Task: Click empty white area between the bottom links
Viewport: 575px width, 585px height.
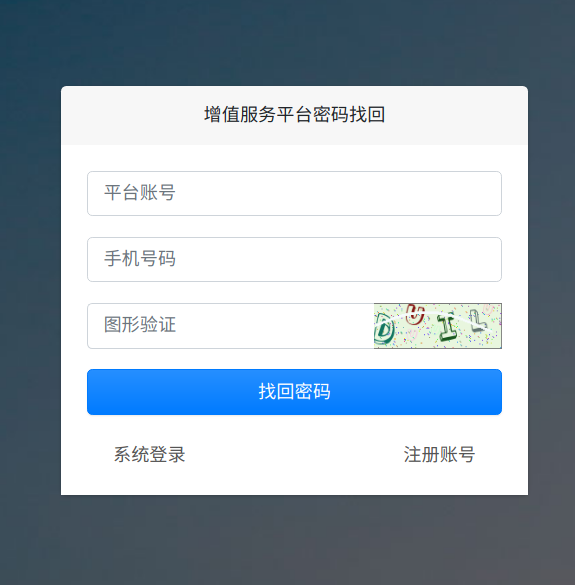Action: (294, 454)
